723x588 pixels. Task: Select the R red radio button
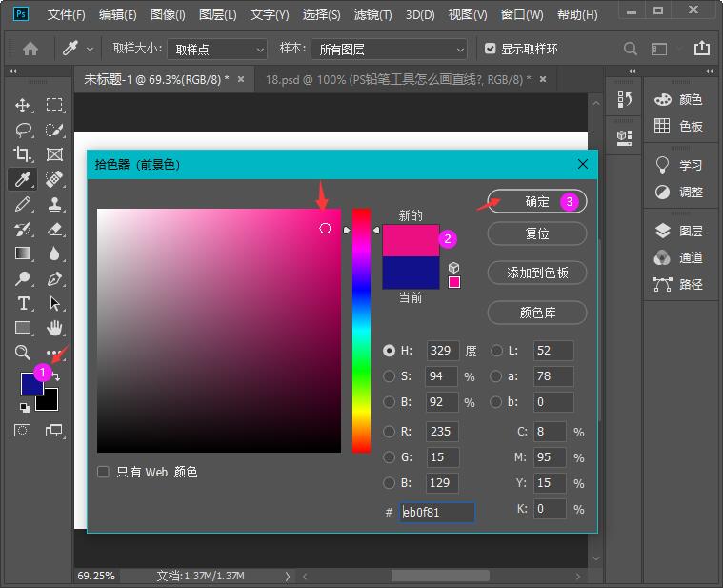390,431
